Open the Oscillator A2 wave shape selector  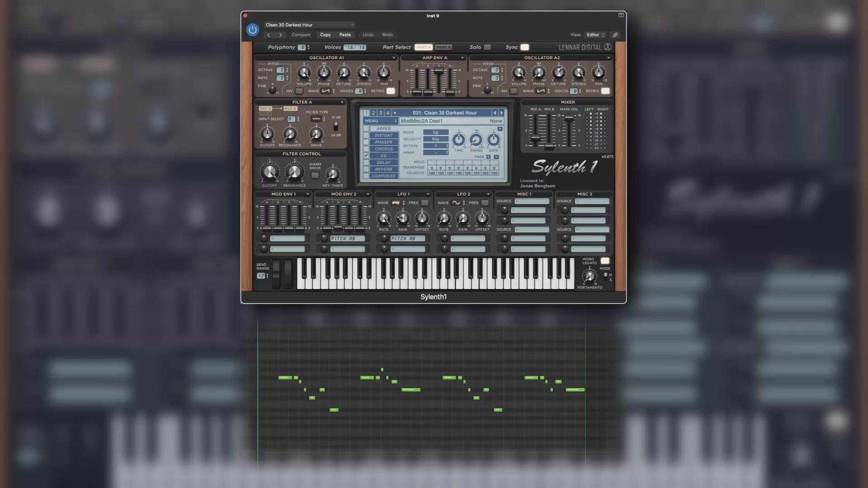[542, 91]
